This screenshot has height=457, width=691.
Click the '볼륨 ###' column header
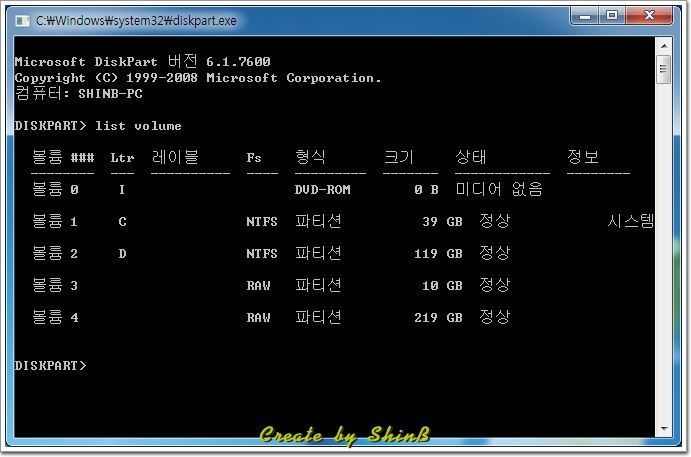point(63,157)
